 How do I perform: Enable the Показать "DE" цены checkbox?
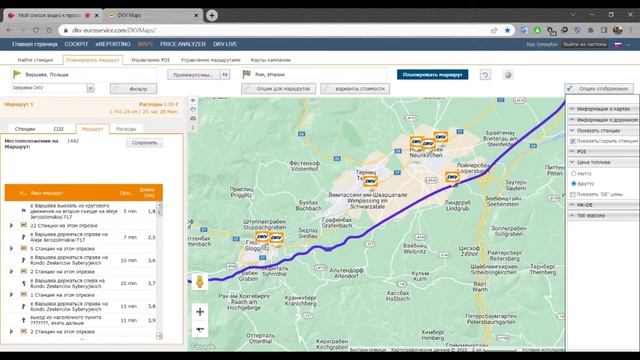pyautogui.click(x=573, y=194)
